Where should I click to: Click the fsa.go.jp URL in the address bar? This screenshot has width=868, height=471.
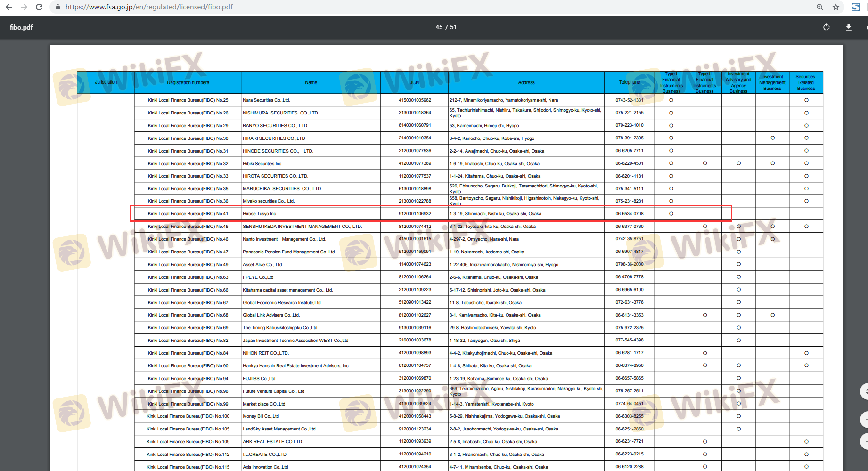tap(149, 7)
